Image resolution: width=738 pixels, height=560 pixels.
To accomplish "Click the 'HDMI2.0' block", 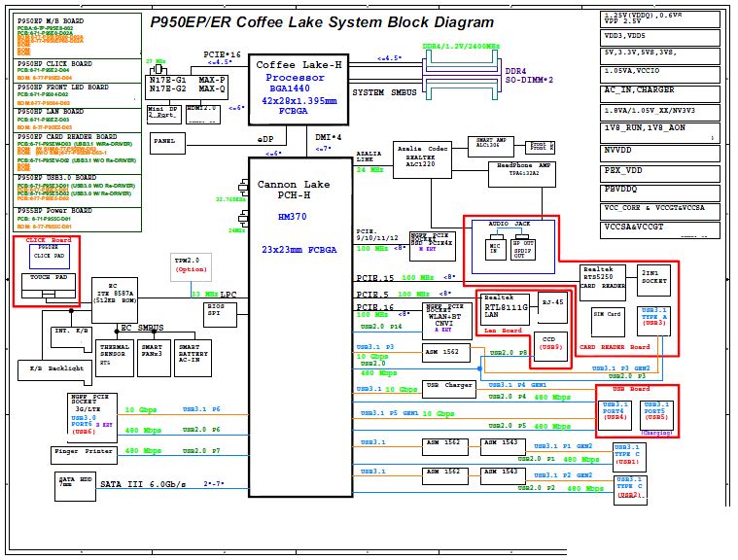I will (203, 115).
